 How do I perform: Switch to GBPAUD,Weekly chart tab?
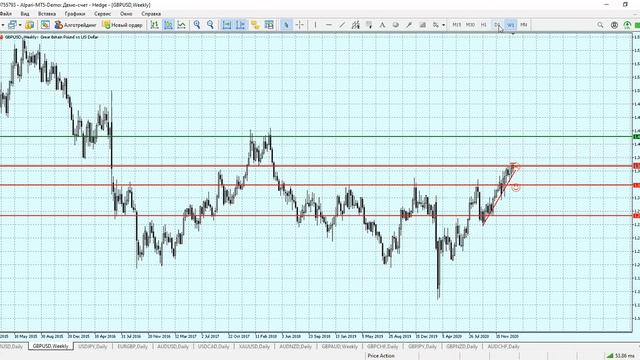click(x=340, y=347)
